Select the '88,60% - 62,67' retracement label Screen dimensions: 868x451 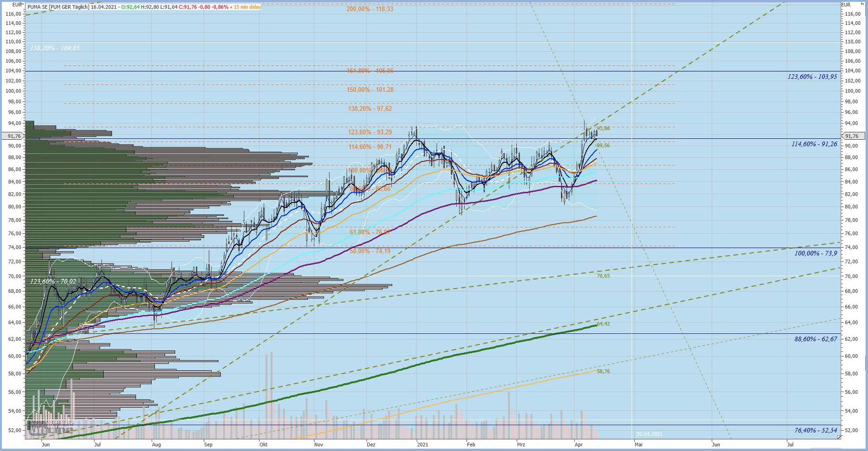click(x=816, y=339)
